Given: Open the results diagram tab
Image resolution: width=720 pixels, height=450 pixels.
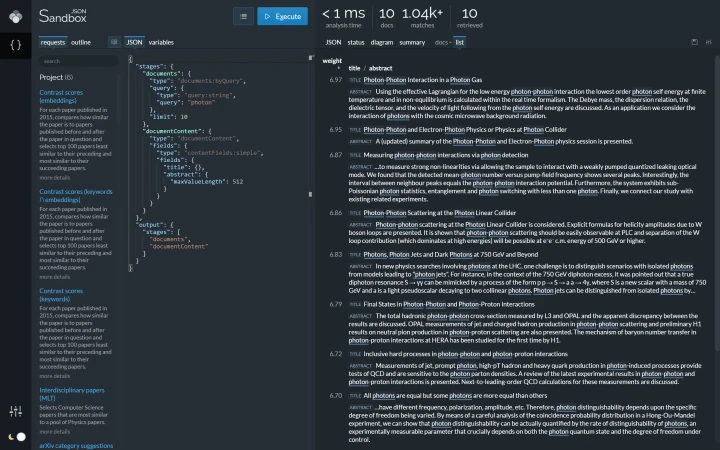Looking at the screenshot, I should coord(382,42).
